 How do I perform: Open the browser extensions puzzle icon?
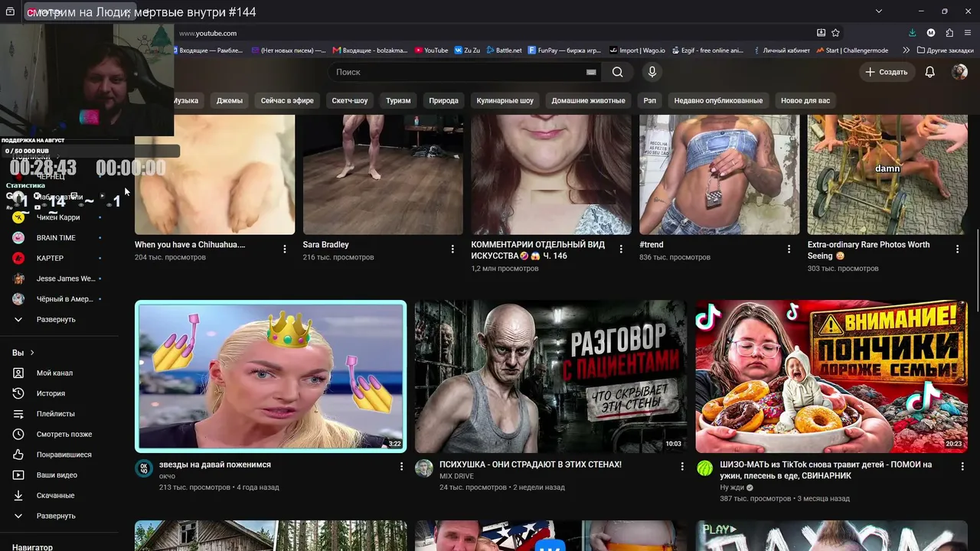pos(949,33)
